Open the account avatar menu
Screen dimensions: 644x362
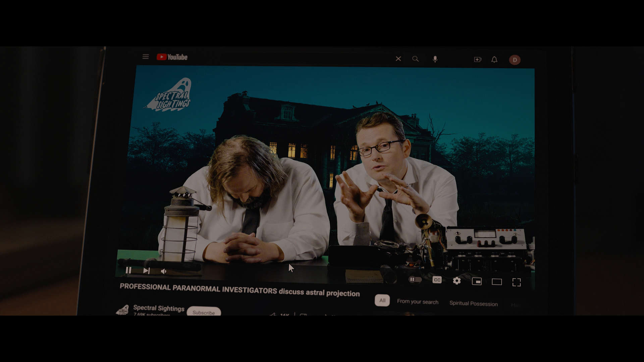[515, 60]
